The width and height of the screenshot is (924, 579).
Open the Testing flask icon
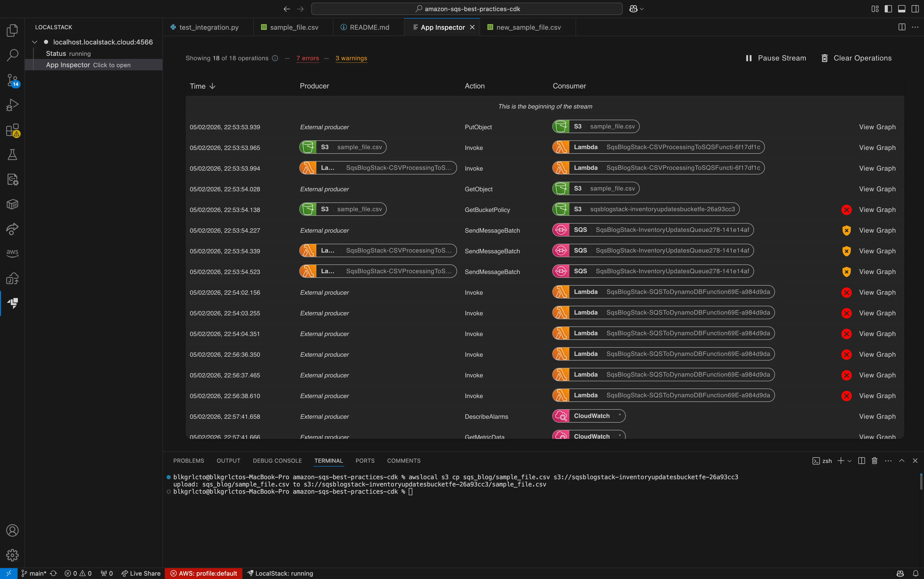click(12, 155)
